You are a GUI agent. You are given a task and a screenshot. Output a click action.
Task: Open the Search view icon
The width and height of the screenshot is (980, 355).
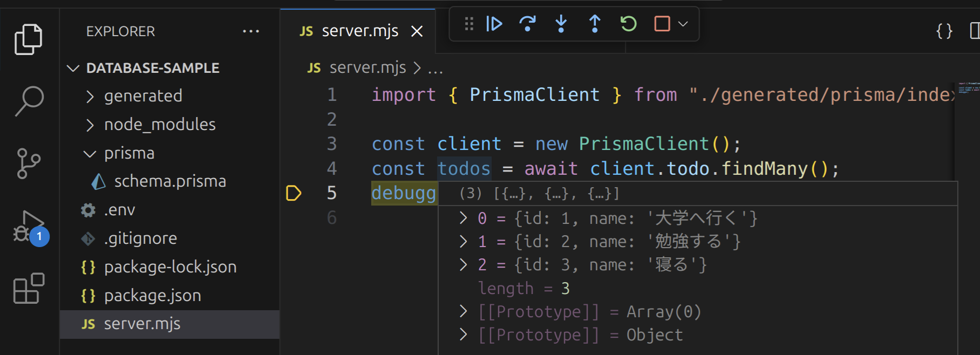(x=29, y=101)
